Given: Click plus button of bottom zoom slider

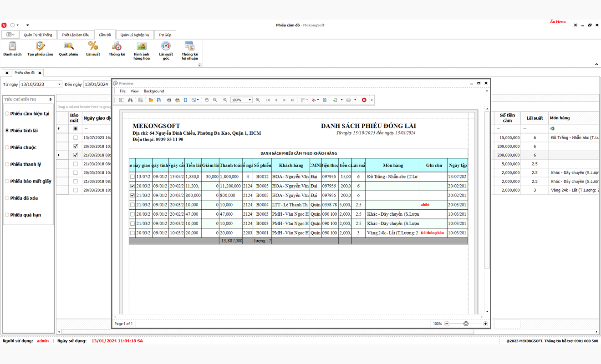Looking at the screenshot, I should pos(485,324).
